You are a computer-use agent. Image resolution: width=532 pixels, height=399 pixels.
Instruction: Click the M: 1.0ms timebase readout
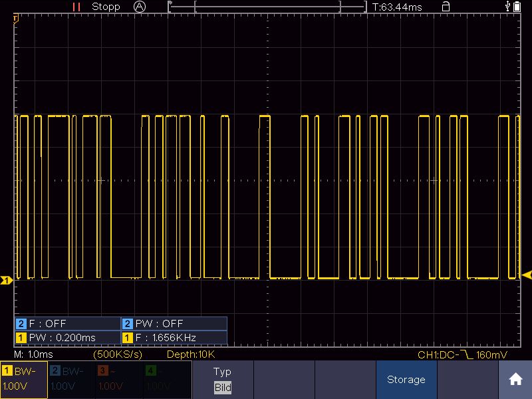tap(34, 354)
